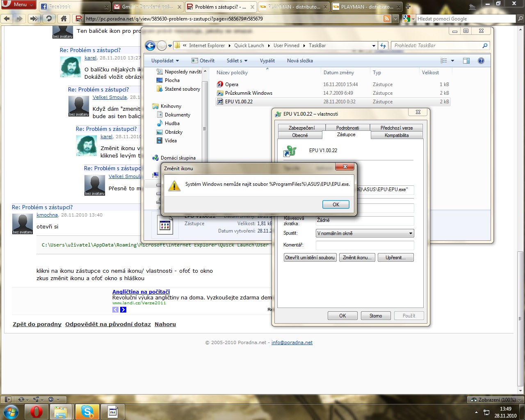Go forward in Opera browser
Screen dimensions: 525x420
point(19,18)
